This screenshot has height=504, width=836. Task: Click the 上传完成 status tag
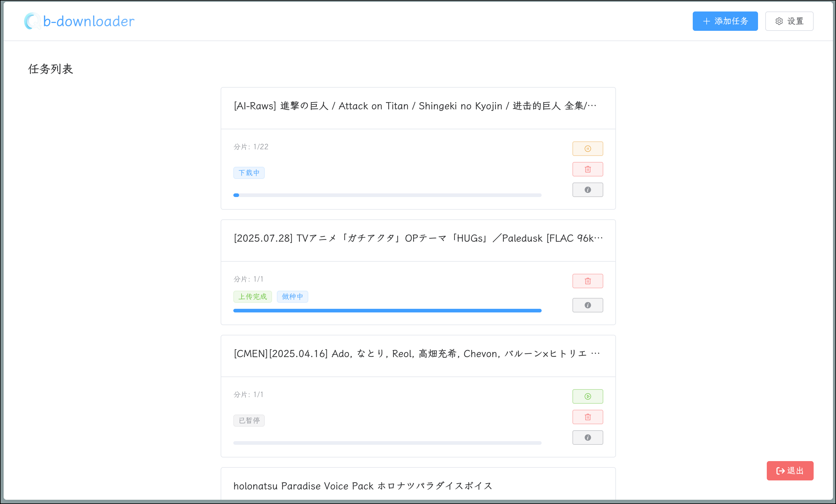click(252, 296)
